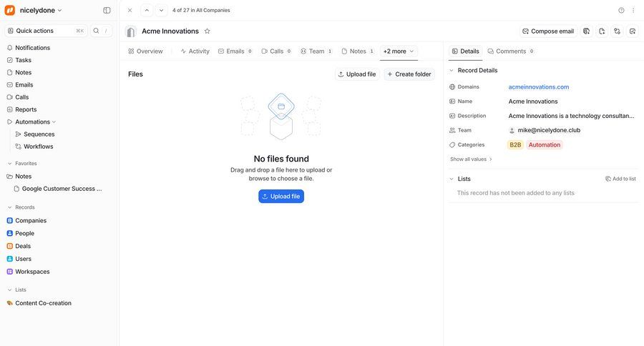Screen dimensions: 644x346
Task: Open Companies records
Action: point(31,220)
